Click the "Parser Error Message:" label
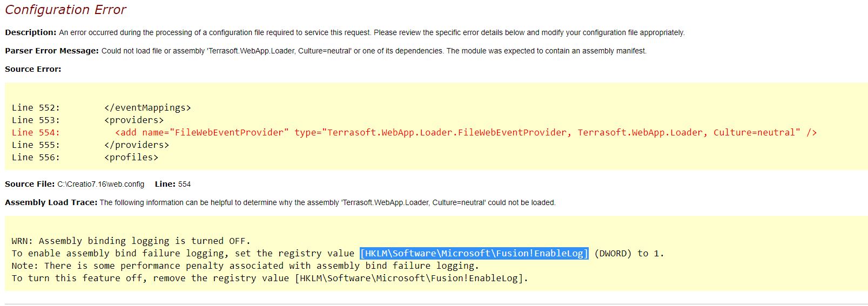Screen dimensions: 868x306 [x=52, y=51]
